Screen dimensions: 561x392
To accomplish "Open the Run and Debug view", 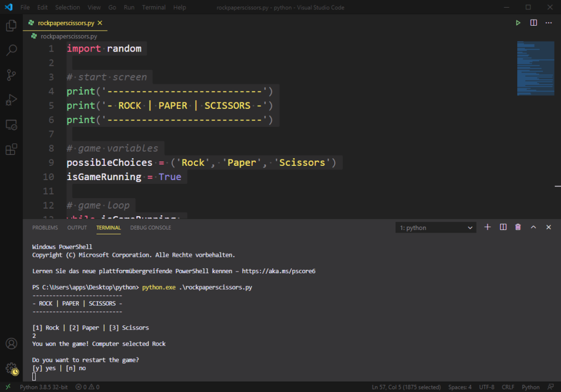I will [x=11, y=100].
